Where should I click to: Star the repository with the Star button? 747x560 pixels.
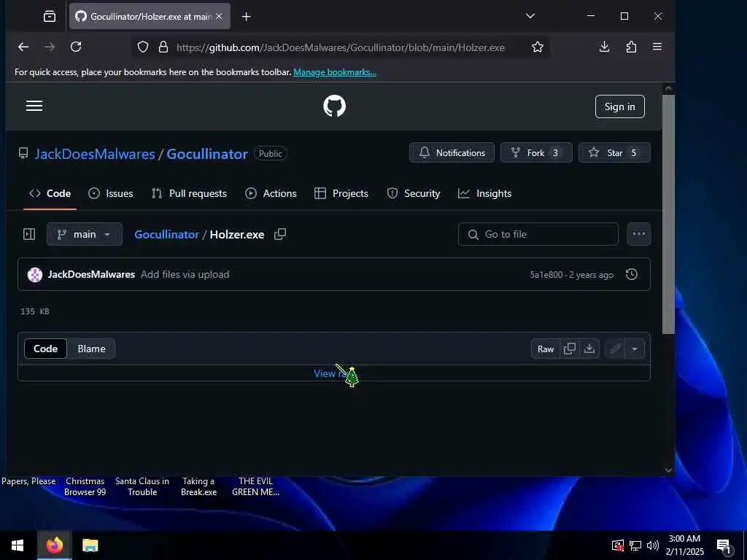click(614, 153)
